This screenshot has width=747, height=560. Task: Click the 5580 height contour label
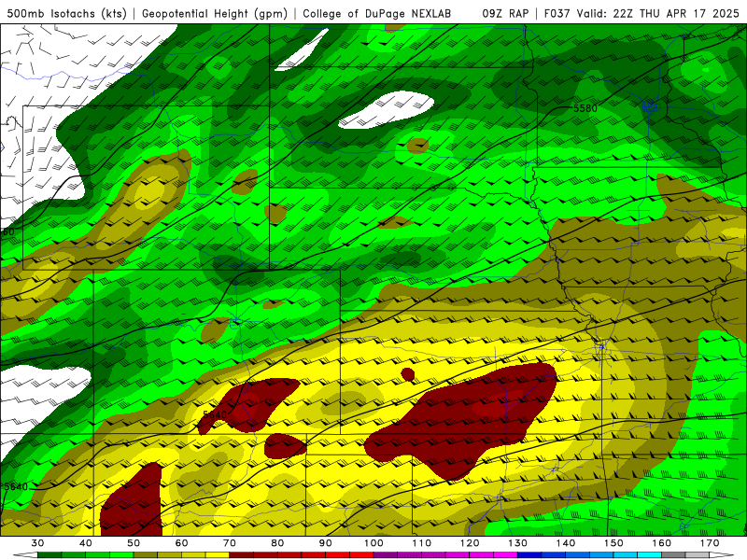585,108
